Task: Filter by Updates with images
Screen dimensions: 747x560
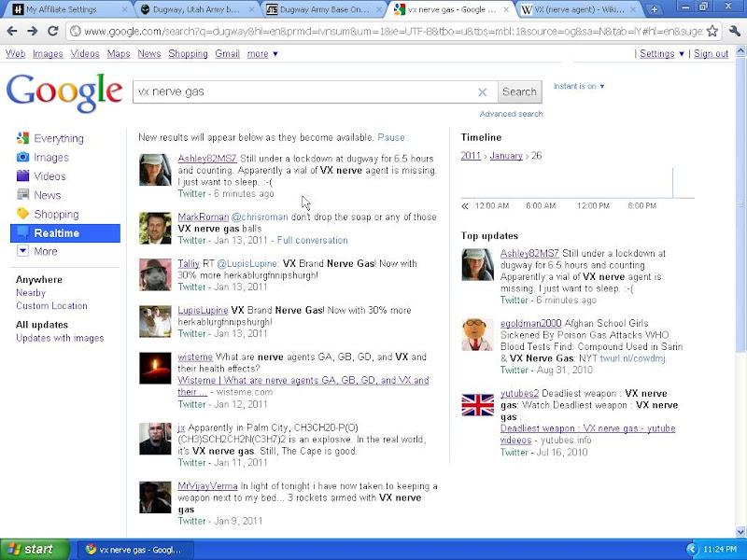Action: click(60, 338)
